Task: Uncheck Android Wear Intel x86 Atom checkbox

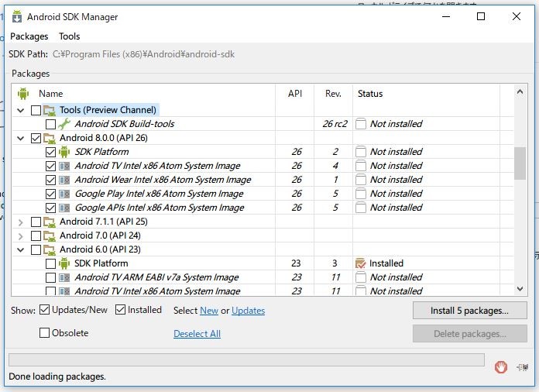Action: (50, 180)
